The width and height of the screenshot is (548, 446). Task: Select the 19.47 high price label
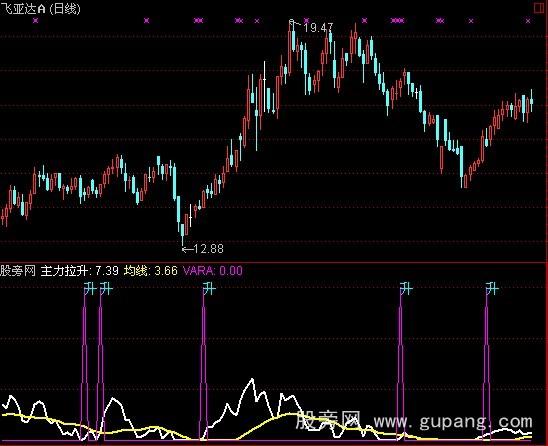pyautogui.click(x=318, y=28)
